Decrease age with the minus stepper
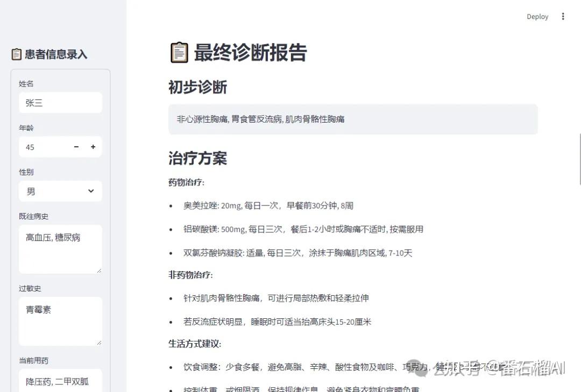 click(76, 147)
